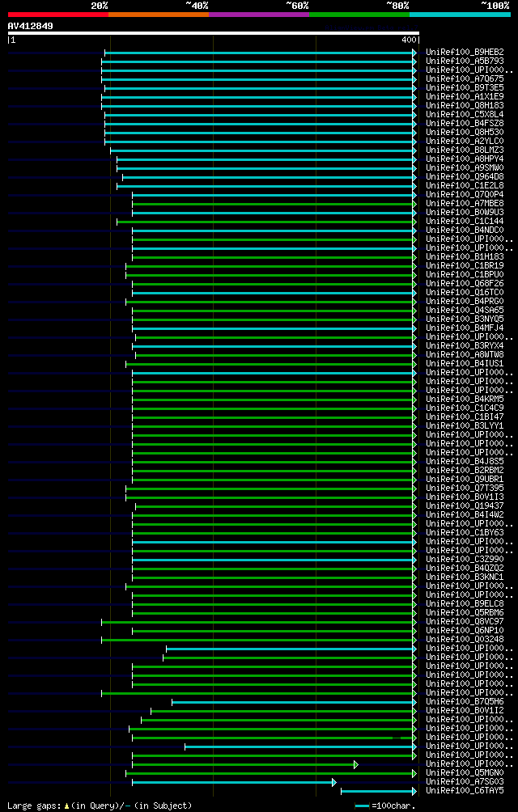
Task: Select label UniRef100_C1BR19
Action: coord(464,265)
